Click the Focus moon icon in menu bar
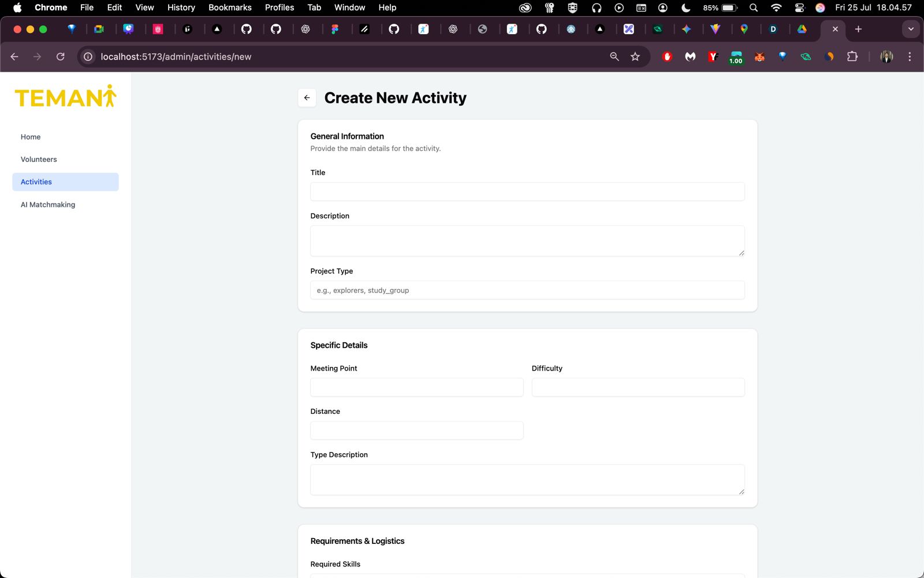Image resolution: width=924 pixels, height=578 pixels. [x=686, y=8]
